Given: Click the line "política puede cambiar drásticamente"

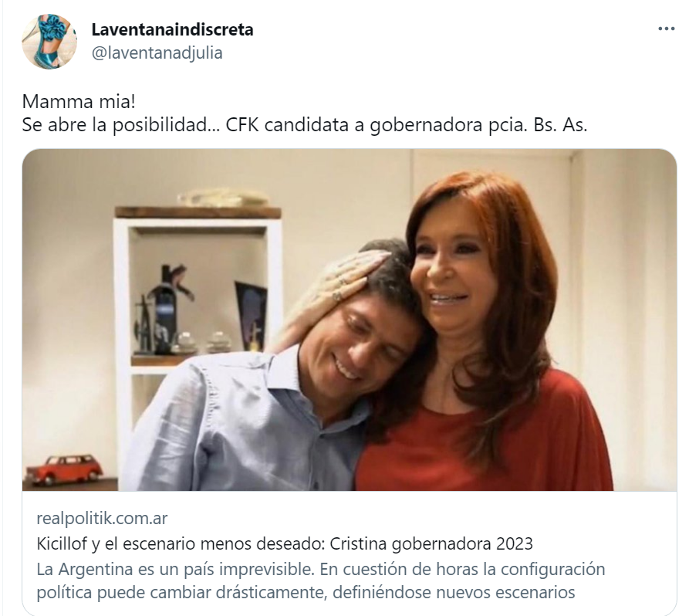Looking at the screenshot, I should (182, 593).
